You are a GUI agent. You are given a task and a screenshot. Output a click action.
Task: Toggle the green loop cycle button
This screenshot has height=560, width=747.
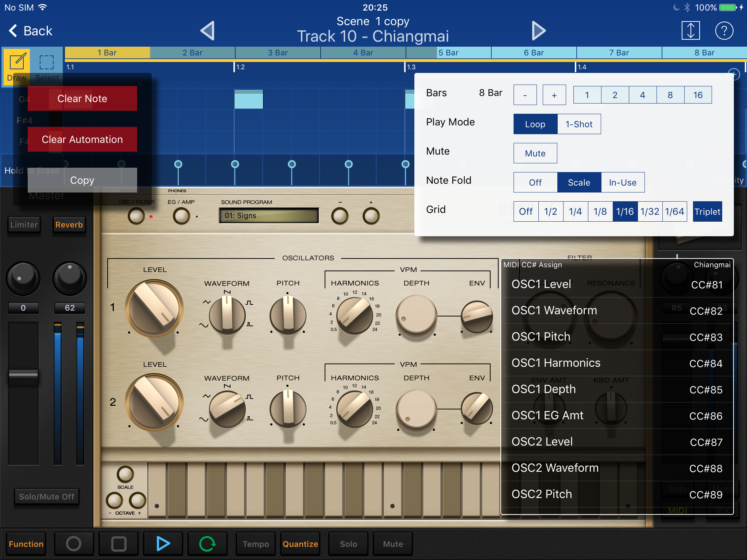pyautogui.click(x=207, y=544)
